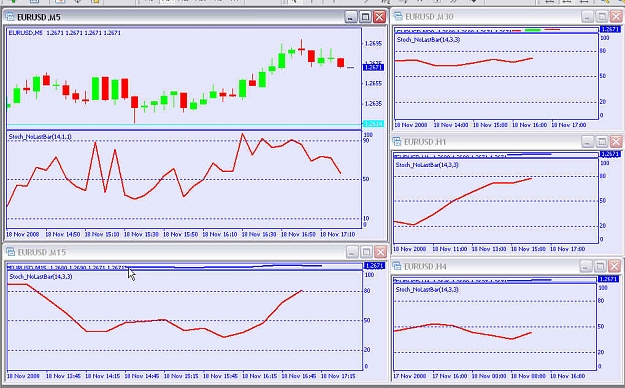Activate the EURUSD,M5 window title

coord(39,18)
